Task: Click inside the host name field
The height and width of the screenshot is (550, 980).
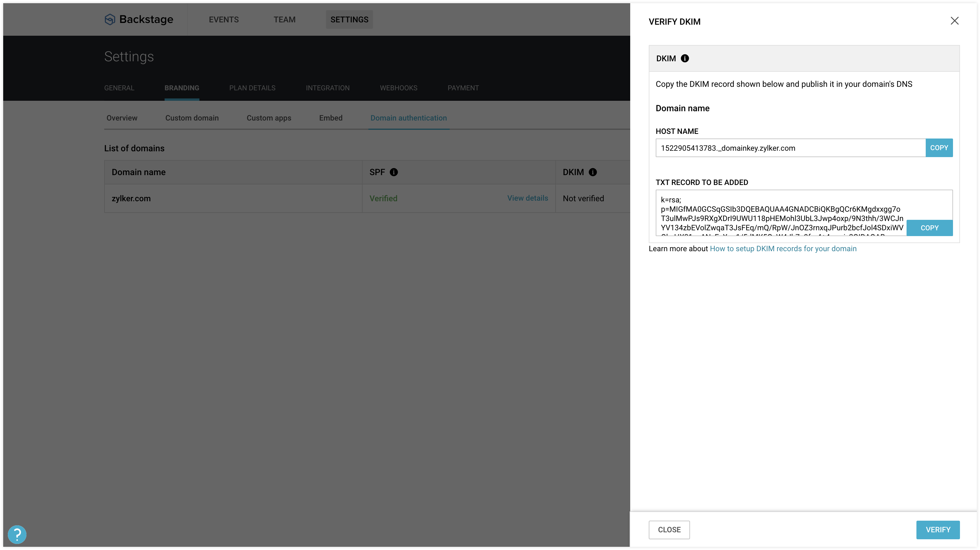Action: [x=790, y=148]
